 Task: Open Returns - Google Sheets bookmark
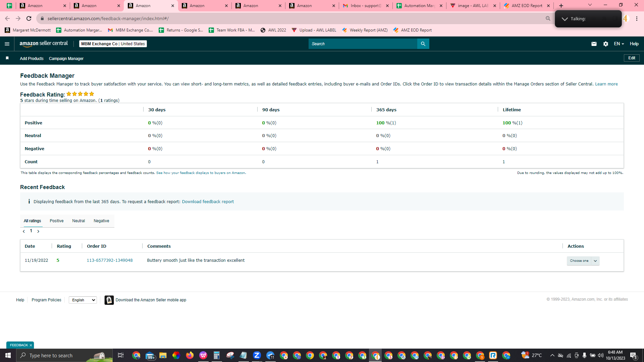(181, 30)
